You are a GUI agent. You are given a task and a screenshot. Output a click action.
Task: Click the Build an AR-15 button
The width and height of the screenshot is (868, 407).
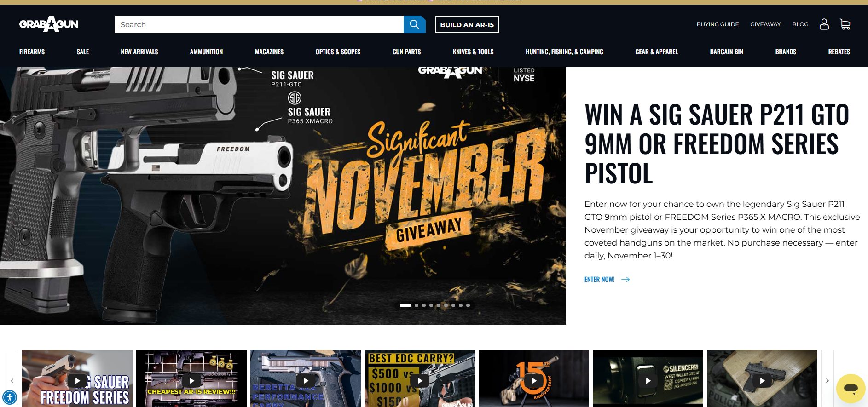(x=467, y=24)
